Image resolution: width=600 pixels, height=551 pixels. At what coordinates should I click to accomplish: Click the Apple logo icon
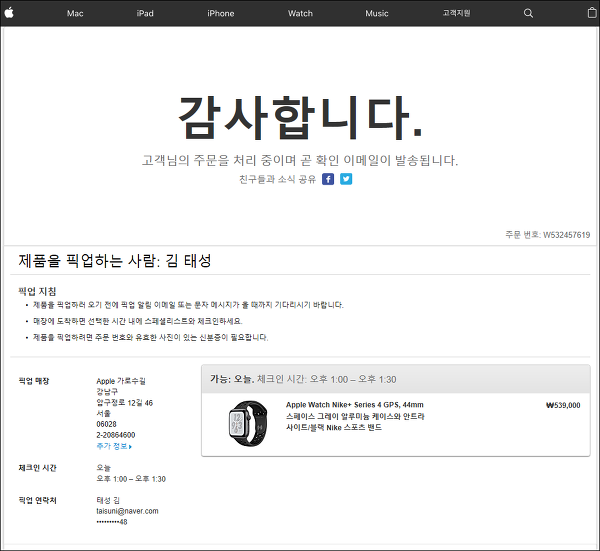pyautogui.click(x=9, y=13)
